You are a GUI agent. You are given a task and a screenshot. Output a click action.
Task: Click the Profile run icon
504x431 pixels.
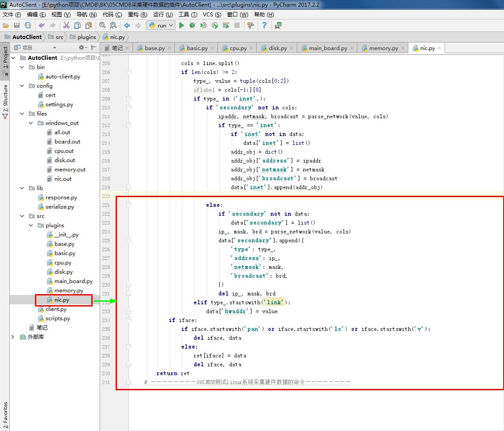(x=215, y=25)
